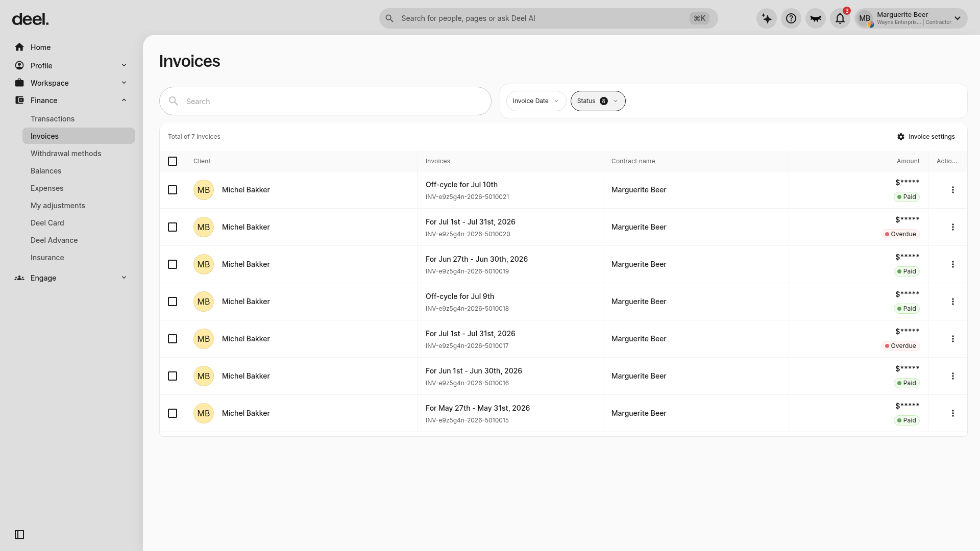Click the Paid badge on invoice 5010015
This screenshot has height=551, width=980.
(906, 420)
